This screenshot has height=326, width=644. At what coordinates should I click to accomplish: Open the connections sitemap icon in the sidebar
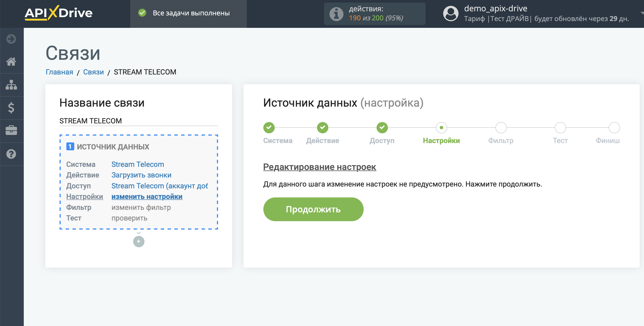pyautogui.click(x=11, y=85)
